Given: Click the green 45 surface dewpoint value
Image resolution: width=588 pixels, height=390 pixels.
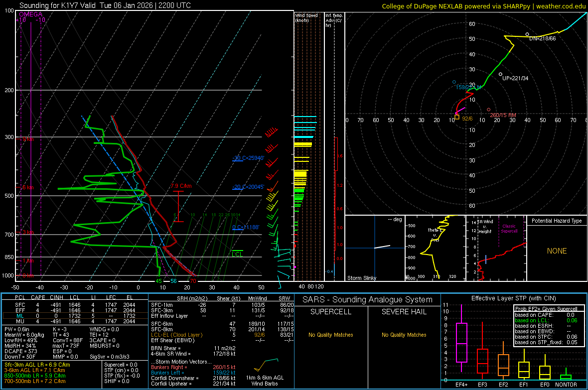Looking at the screenshot, I should tap(158, 281).
